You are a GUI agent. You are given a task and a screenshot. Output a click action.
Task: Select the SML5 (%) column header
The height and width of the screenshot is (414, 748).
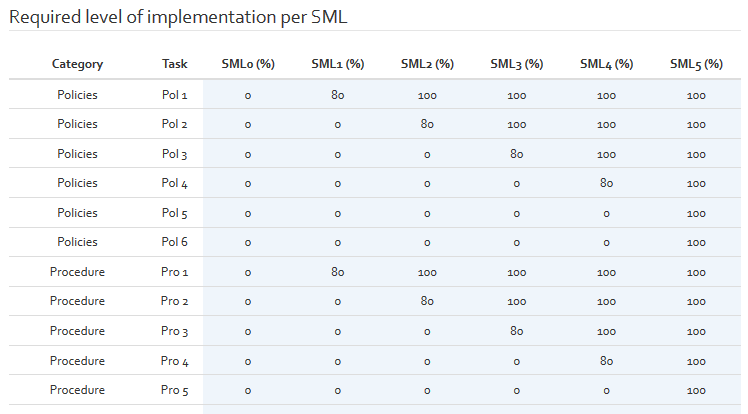(696, 64)
